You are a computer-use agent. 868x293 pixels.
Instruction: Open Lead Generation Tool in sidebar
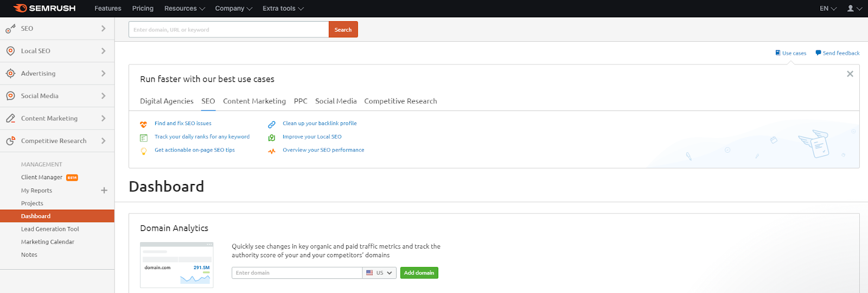tap(50, 229)
